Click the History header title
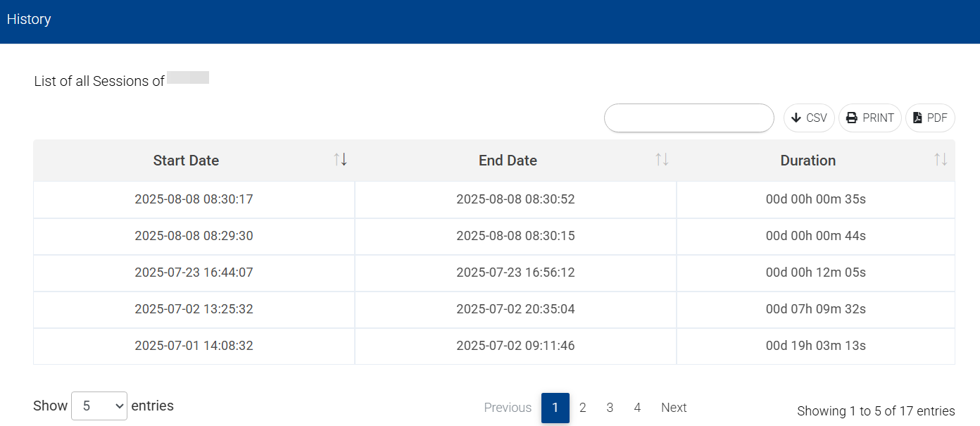980x426 pixels. pyautogui.click(x=29, y=19)
